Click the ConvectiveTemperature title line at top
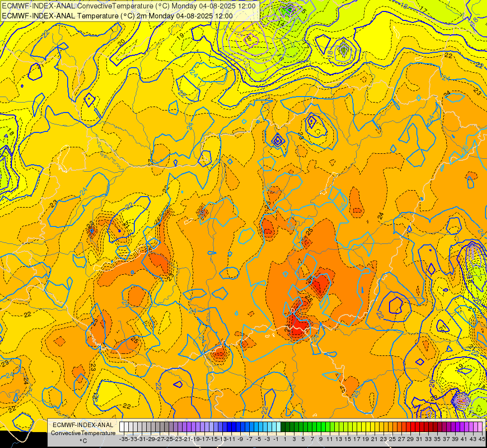Viewport: 487px width, 448px height. pos(129,6)
